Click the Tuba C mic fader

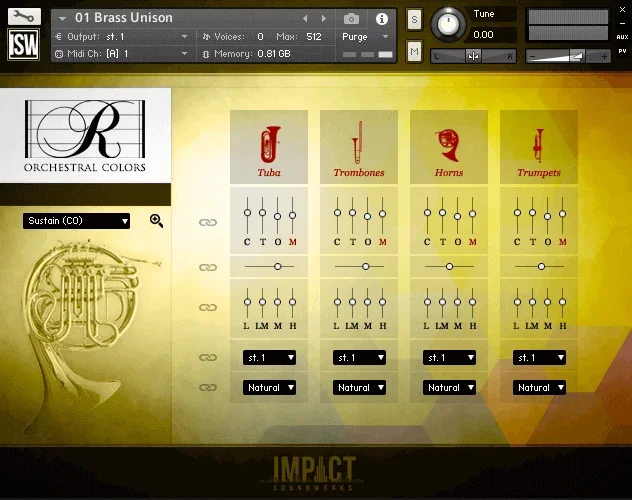(247, 213)
